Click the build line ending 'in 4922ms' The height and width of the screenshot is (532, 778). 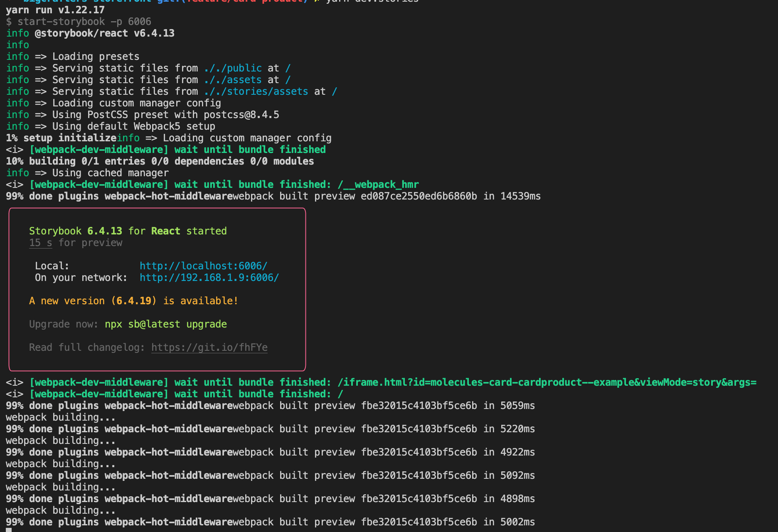point(271,452)
